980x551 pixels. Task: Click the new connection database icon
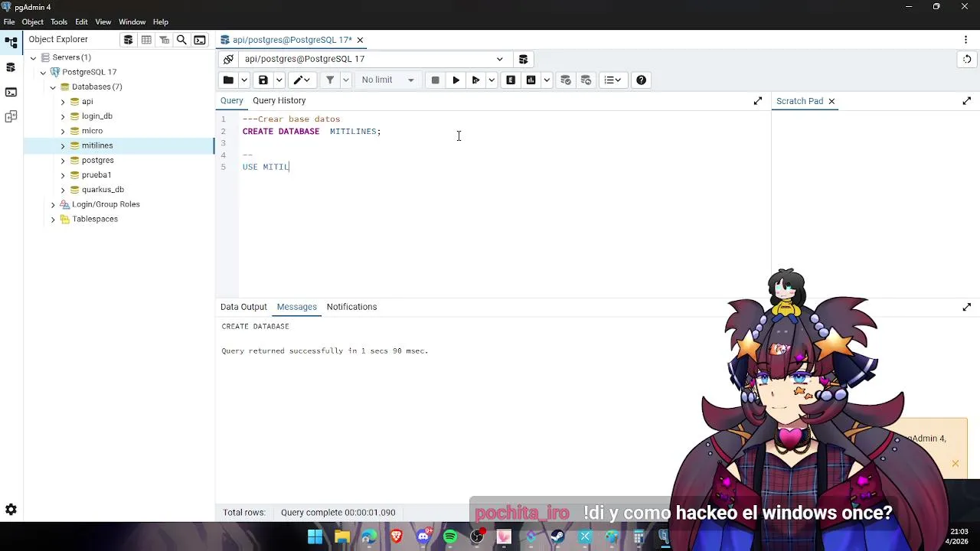[523, 59]
